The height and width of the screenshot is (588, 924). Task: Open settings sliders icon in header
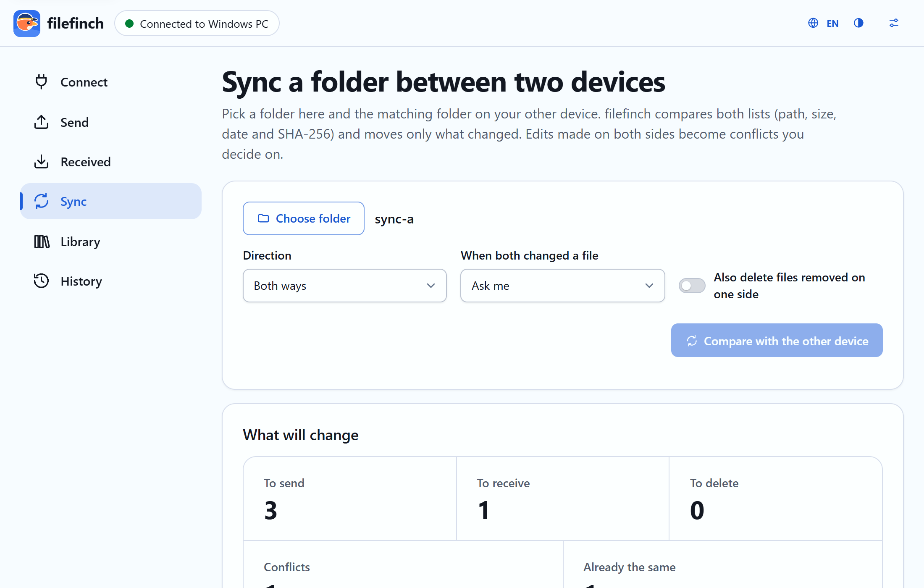894,23
